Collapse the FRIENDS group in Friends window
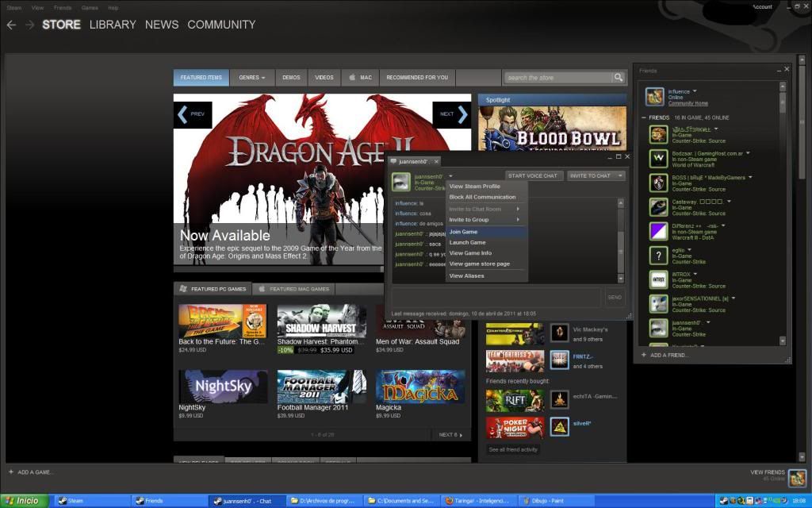The image size is (812, 508). [x=644, y=117]
